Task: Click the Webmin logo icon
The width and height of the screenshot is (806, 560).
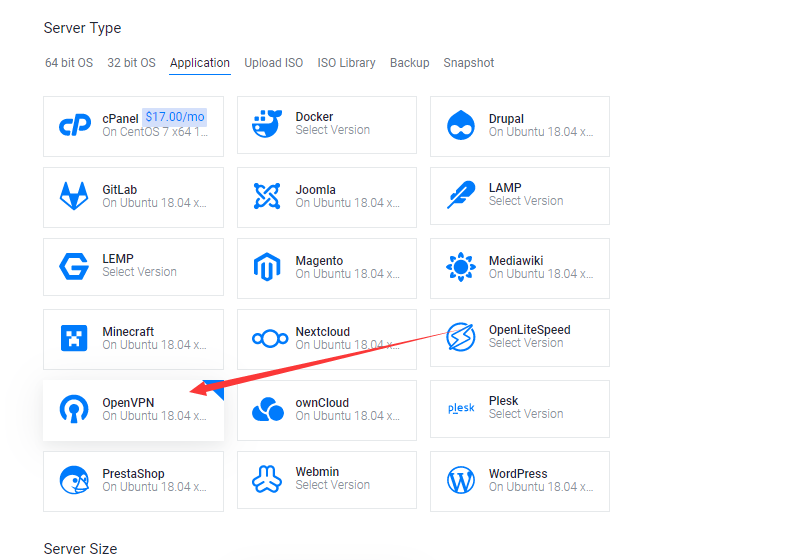Action: (267, 479)
